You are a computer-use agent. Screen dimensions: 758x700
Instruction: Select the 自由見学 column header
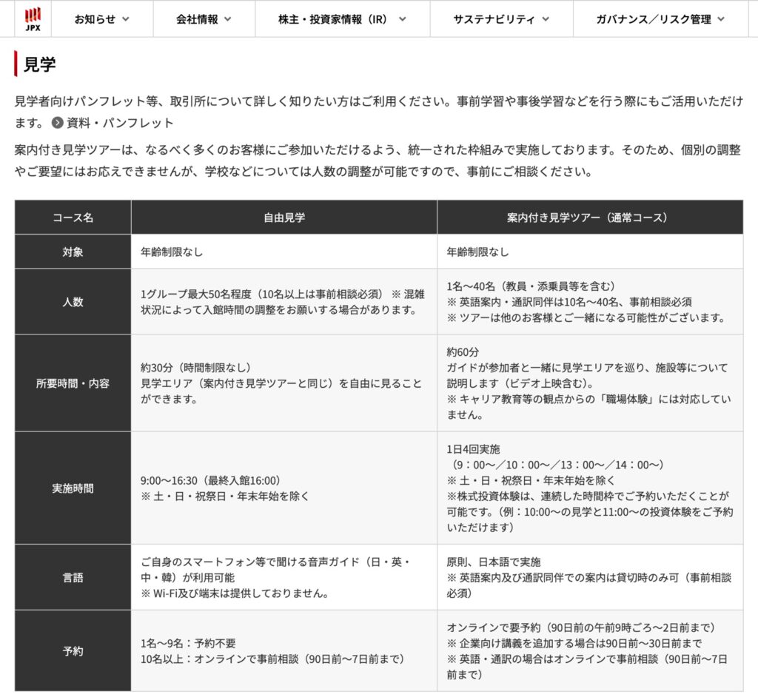284,218
